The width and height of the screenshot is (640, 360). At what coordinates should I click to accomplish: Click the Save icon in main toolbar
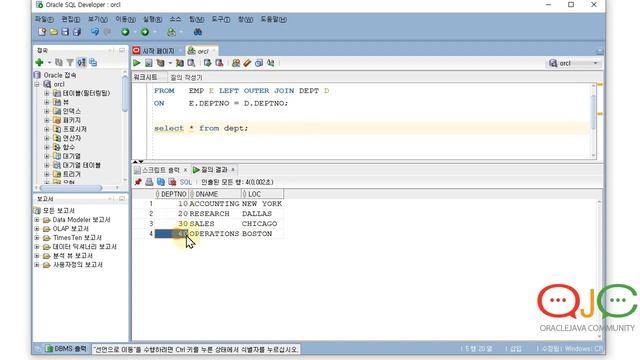[65, 32]
